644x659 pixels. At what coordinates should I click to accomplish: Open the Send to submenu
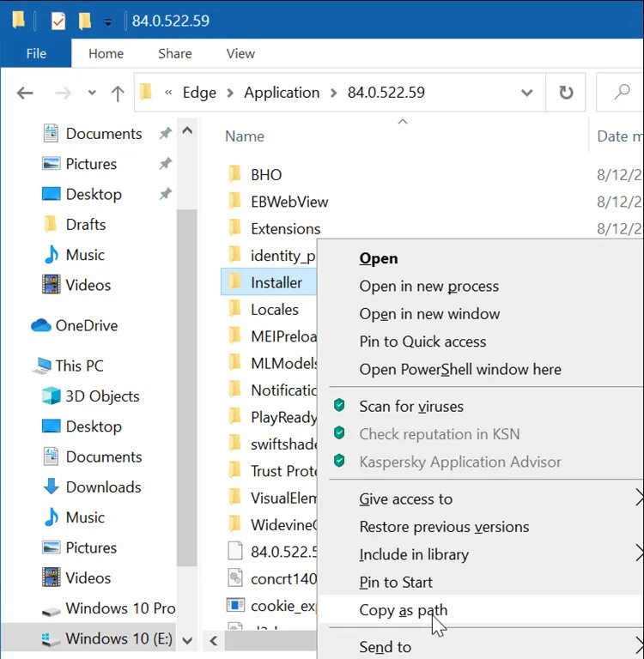[x=386, y=647]
